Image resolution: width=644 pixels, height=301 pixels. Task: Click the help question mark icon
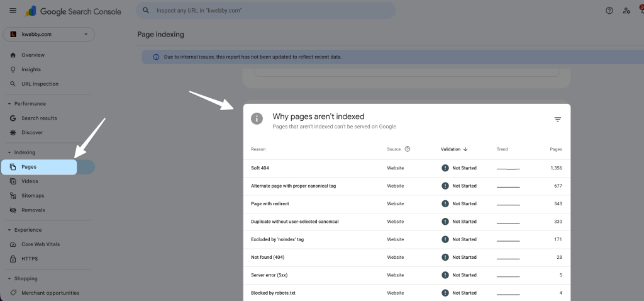click(609, 11)
